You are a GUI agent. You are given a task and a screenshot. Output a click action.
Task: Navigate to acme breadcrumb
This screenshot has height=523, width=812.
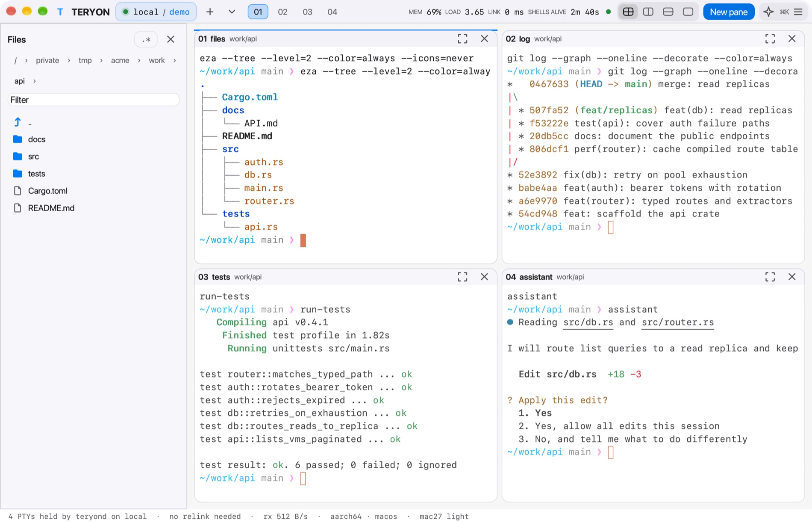point(120,60)
